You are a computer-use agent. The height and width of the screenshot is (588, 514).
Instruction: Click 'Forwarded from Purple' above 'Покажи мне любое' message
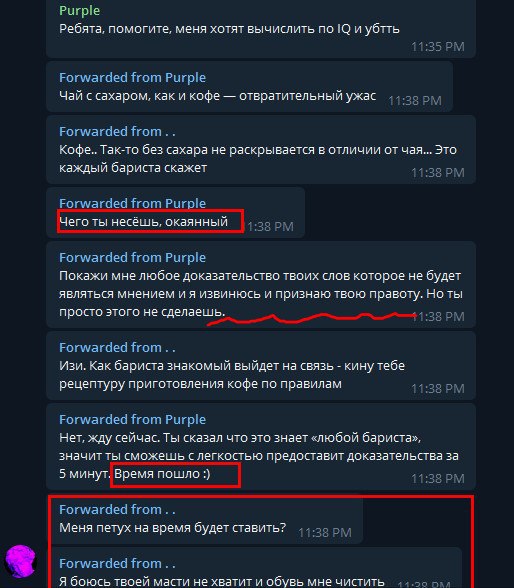pos(132,258)
